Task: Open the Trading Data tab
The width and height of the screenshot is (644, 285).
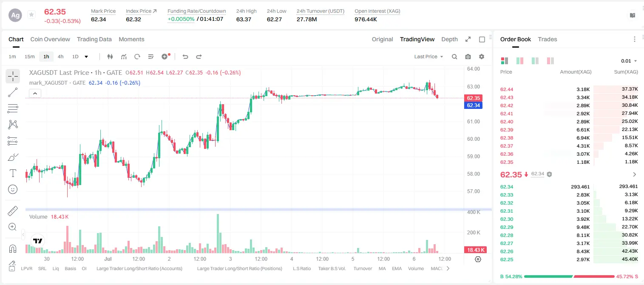Action: [x=94, y=39]
